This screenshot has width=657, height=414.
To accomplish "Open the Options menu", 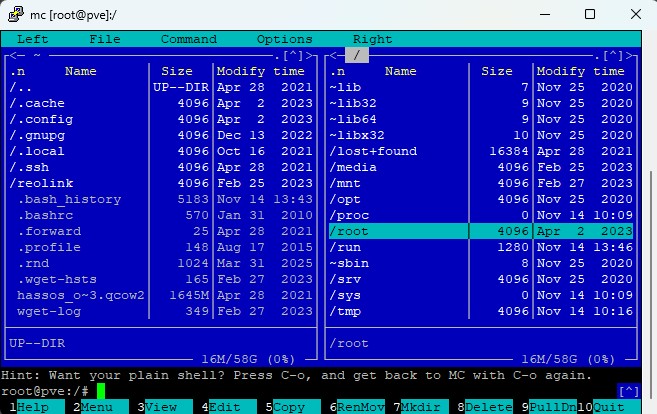I will click(x=284, y=39).
